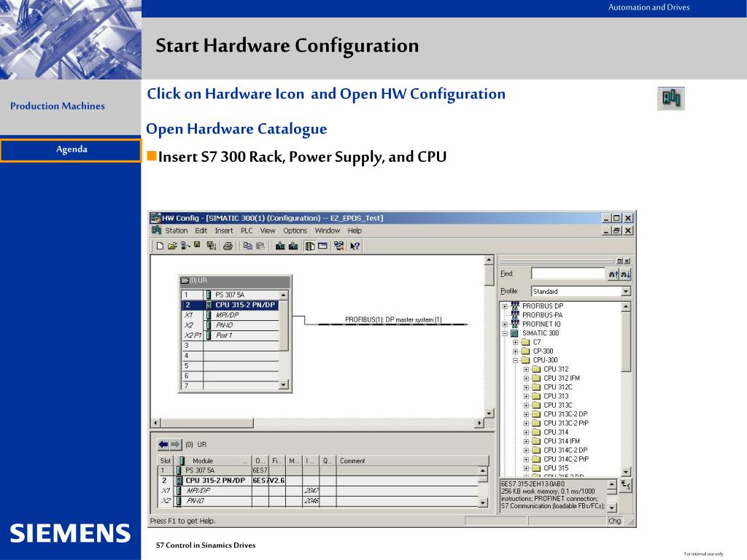Select CPU 315 folder in catalog
Screen dimensions: 747x560
[555, 468]
